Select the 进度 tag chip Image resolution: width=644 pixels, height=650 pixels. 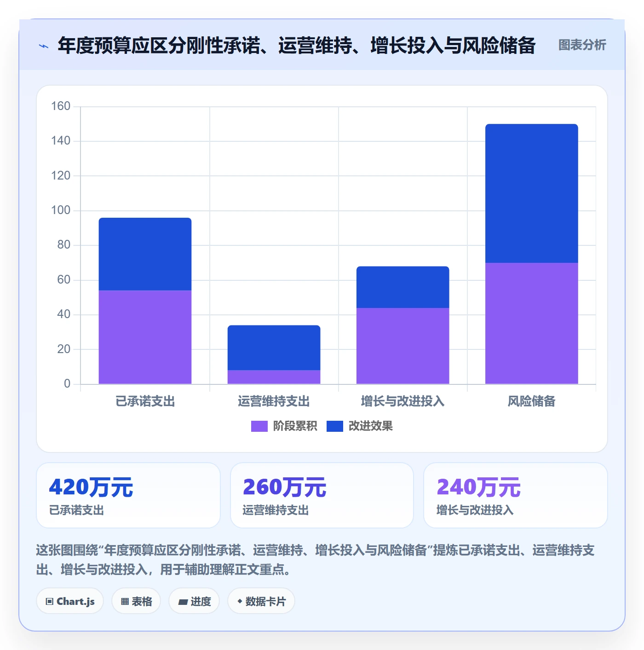194,601
